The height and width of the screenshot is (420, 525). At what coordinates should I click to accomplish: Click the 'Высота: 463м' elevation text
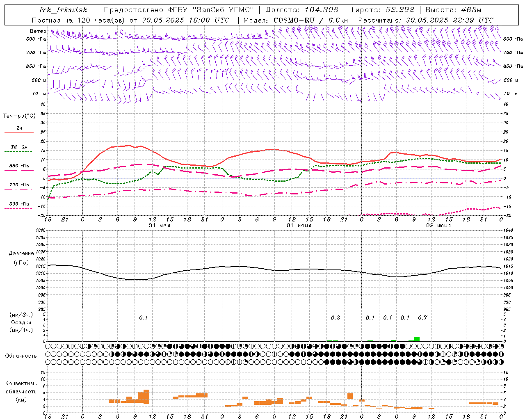(453, 10)
